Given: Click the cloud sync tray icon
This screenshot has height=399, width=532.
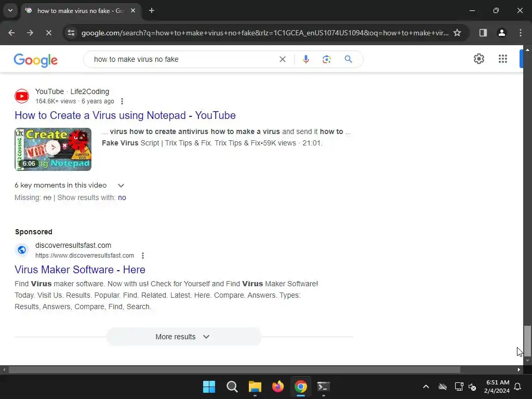Looking at the screenshot, I should (x=443, y=387).
